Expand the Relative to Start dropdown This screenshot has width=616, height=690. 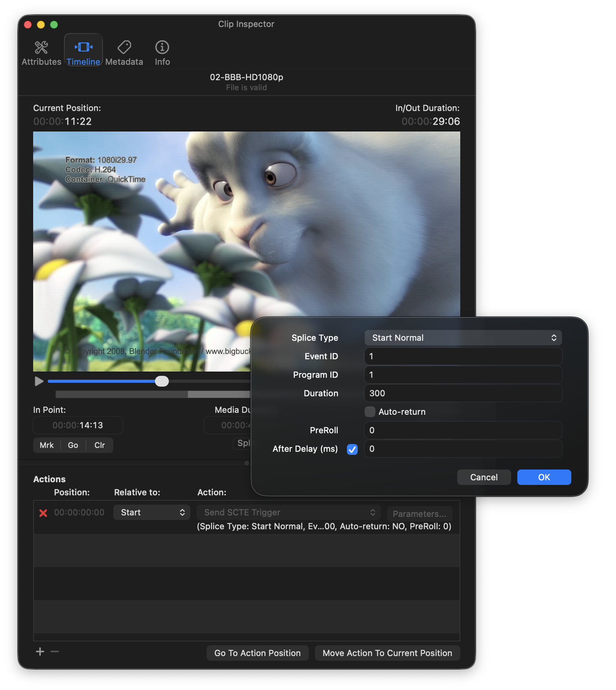tap(152, 512)
